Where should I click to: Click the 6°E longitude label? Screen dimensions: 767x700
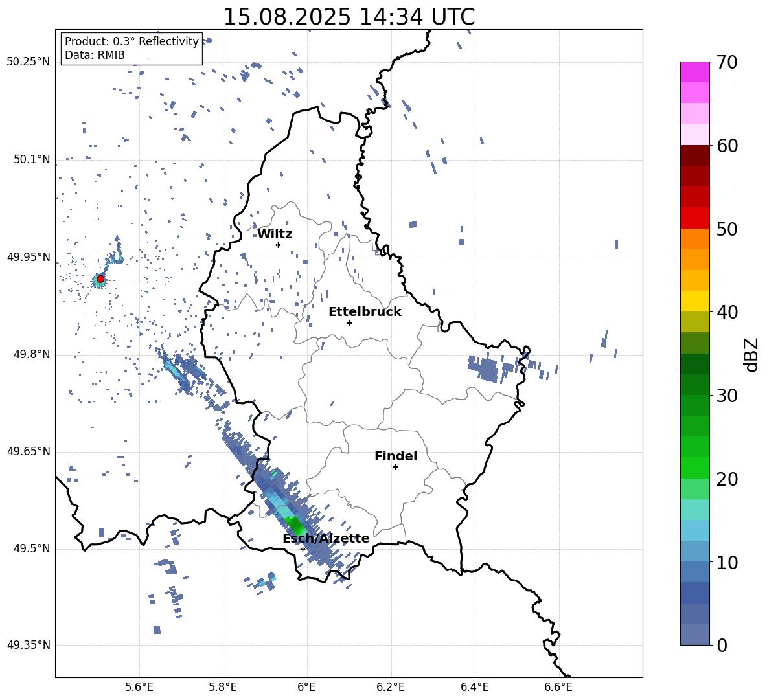(306, 687)
